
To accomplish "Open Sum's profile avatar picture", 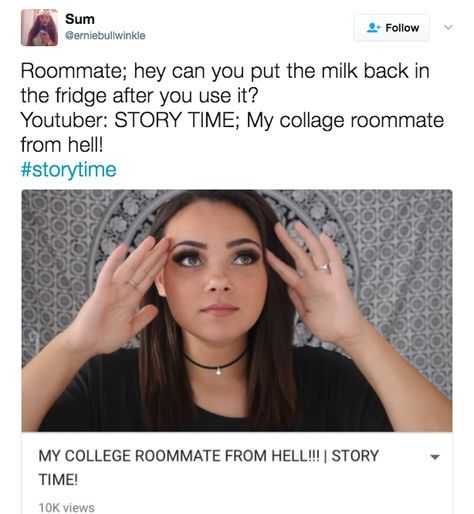I will click(x=39, y=27).
